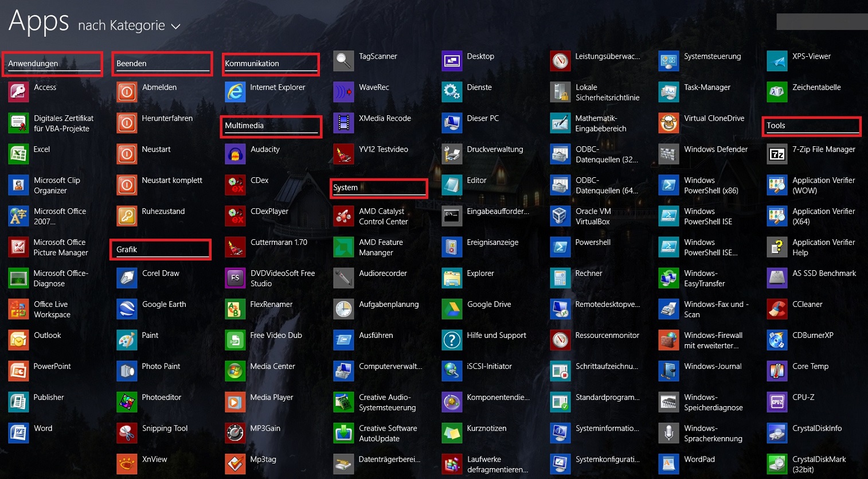Launch Internet Explorer icon

tap(235, 92)
